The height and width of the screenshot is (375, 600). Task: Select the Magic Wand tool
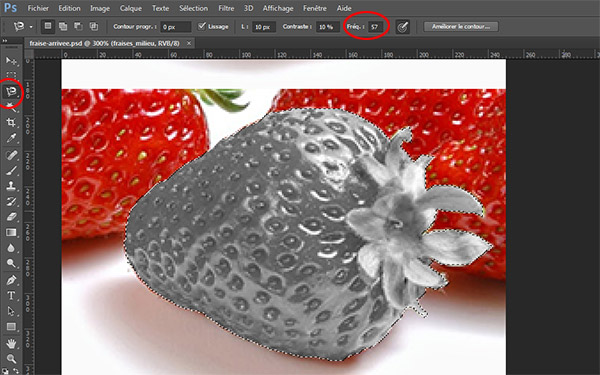(11, 107)
